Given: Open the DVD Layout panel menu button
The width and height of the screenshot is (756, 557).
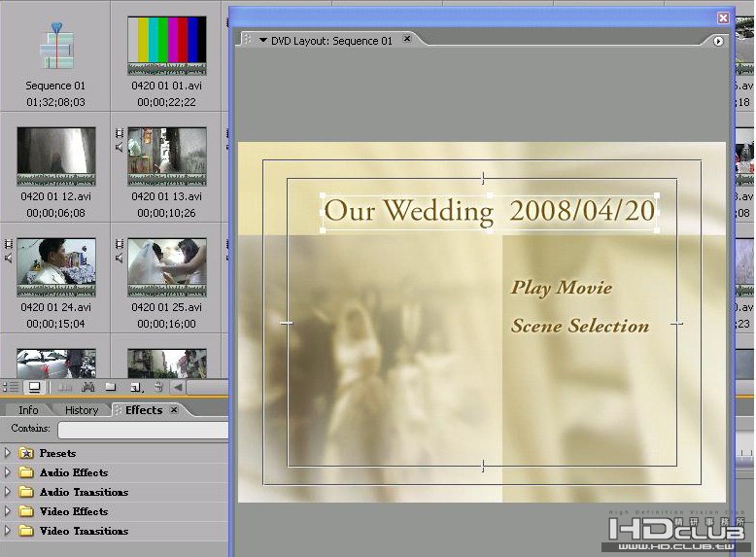Looking at the screenshot, I should 718,41.
